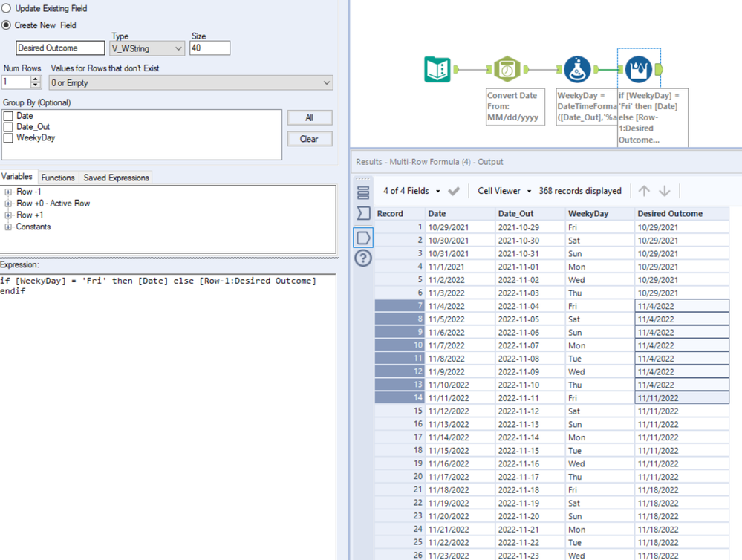Click the help question mark icon
This screenshot has width=742, height=560.
click(363, 258)
